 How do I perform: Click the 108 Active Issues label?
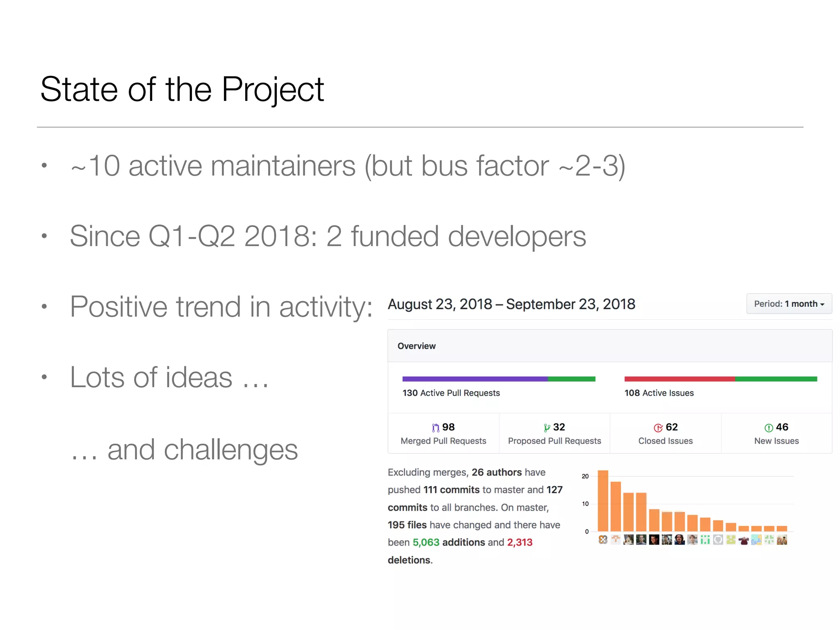pos(659,393)
